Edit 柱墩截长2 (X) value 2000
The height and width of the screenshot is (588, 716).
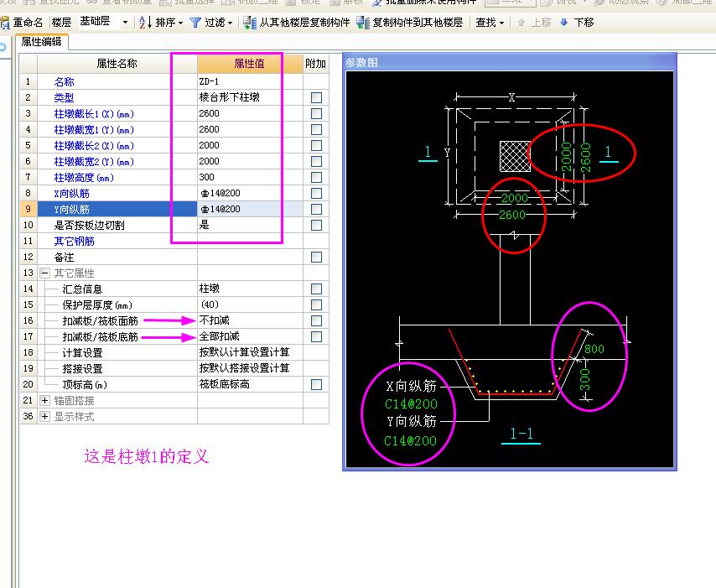click(x=250, y=145)
